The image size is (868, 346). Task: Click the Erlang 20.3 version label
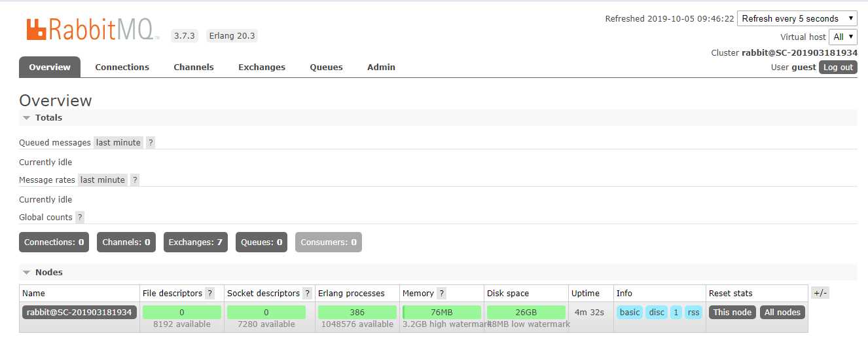point(232,35)
